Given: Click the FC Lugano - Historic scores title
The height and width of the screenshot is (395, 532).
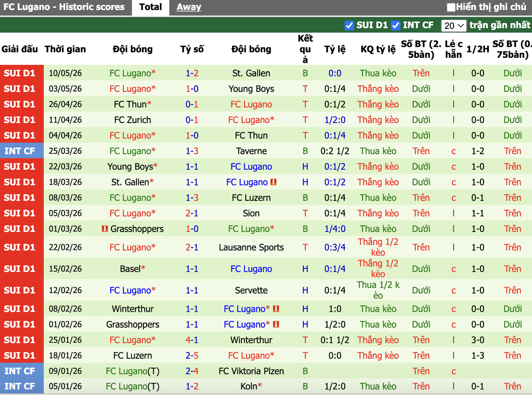Looking at the screenshot, I should [x=64, y=7].
